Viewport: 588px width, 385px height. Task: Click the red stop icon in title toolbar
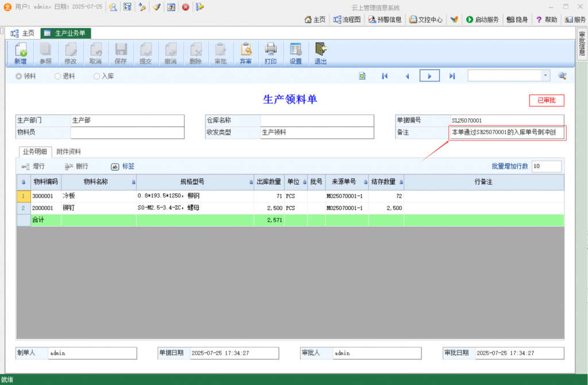(185, 7)
